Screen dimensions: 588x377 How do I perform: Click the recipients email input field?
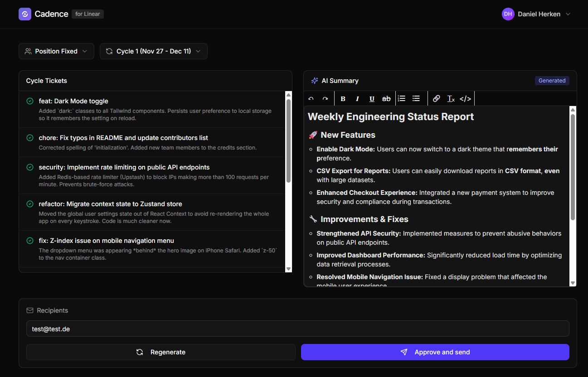(297, 329)
